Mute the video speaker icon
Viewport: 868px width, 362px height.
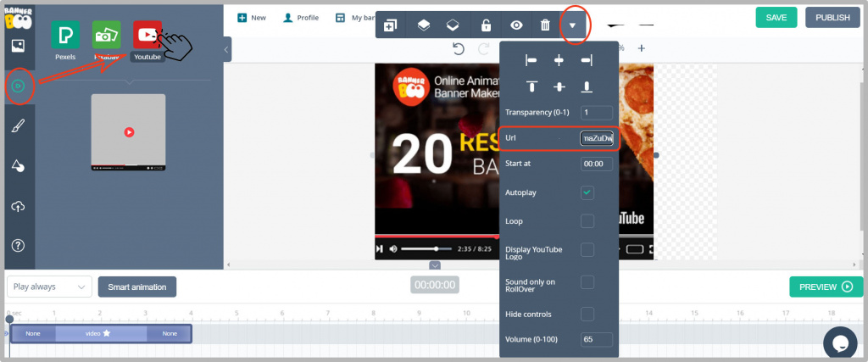pos(393,249)
